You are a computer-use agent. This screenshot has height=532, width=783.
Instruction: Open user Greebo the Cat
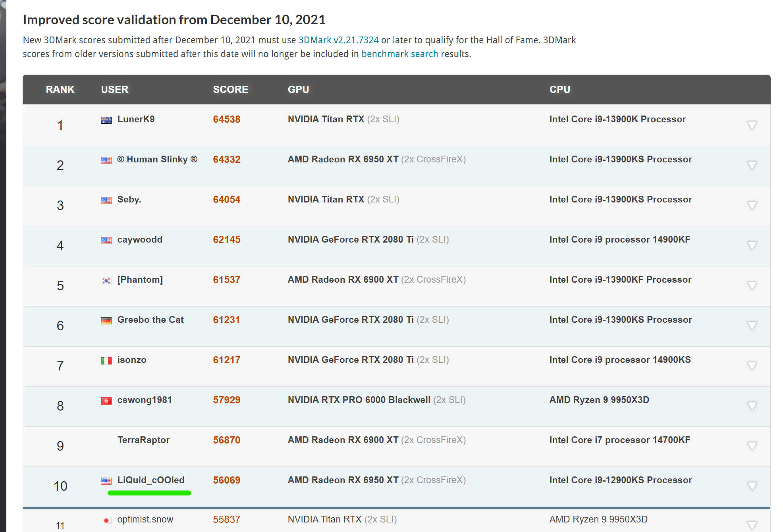pos(150,320)
